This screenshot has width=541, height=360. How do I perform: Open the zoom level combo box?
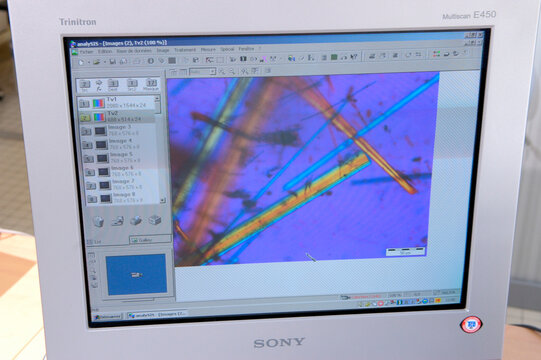coord(203,72)
